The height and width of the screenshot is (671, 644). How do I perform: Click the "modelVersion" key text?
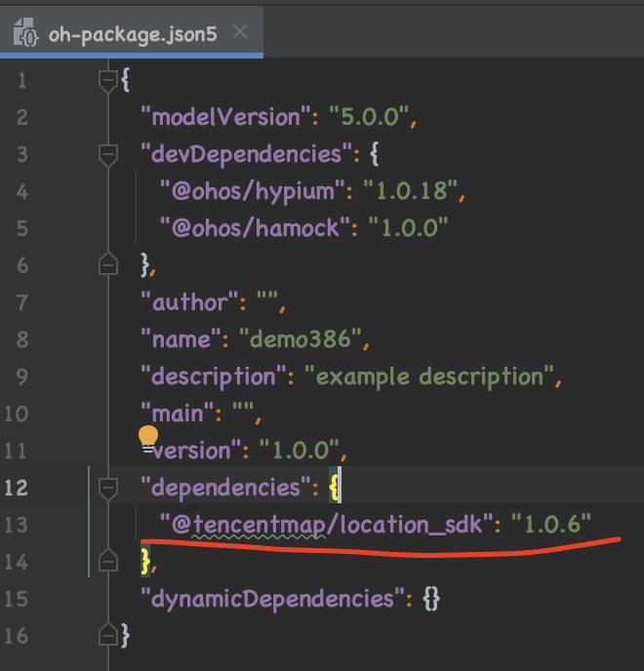(x=223, y=117)
